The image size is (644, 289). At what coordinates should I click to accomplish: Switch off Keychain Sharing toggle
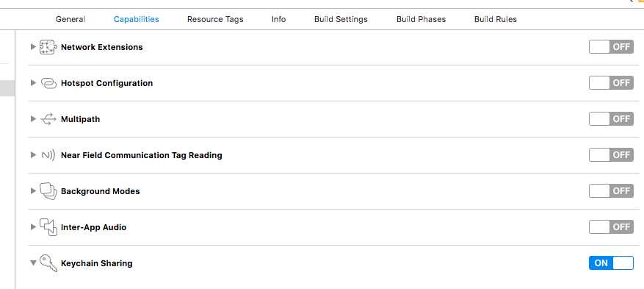click(x=611, y=263)
